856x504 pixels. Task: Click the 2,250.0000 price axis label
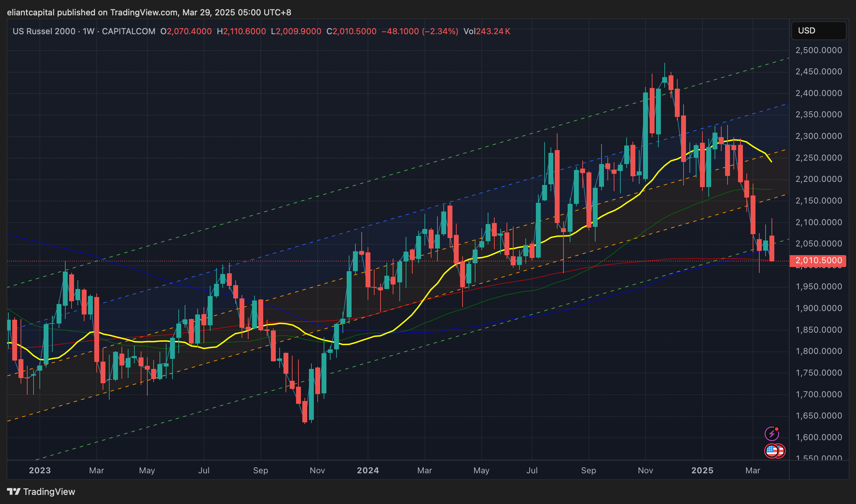(x=819, y=158)
